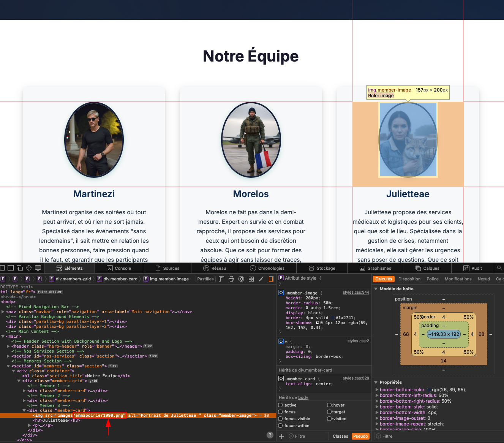Toggle the :visited pseudo-class checkbox

coord(329,419)
